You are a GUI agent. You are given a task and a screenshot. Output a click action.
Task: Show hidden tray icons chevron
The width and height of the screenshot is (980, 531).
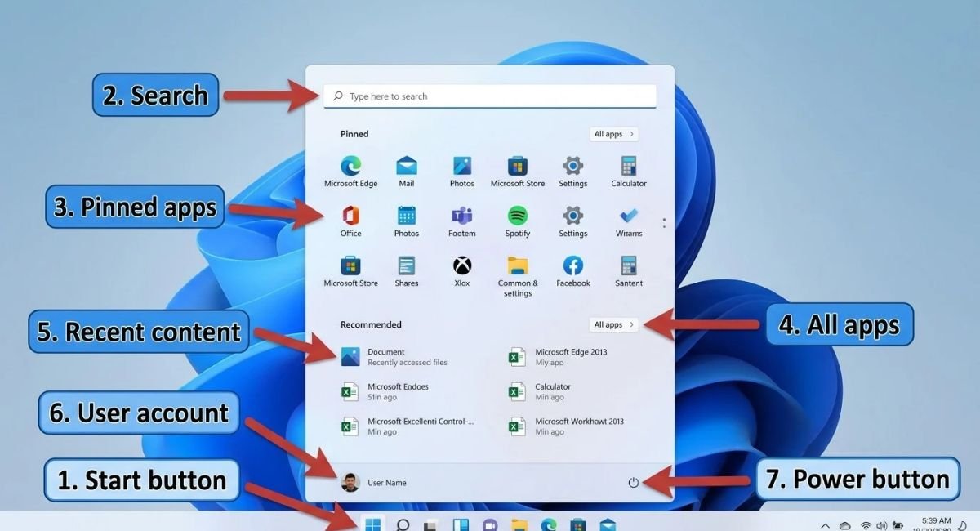point(825,525)
